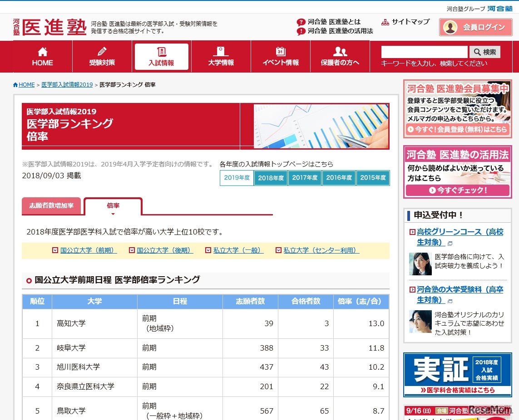The width and height of the screenshot is (519, 420).
Task: Select the 大学情報 graduation cap icon
Action: pyautogui.click(x=221, y=51)
